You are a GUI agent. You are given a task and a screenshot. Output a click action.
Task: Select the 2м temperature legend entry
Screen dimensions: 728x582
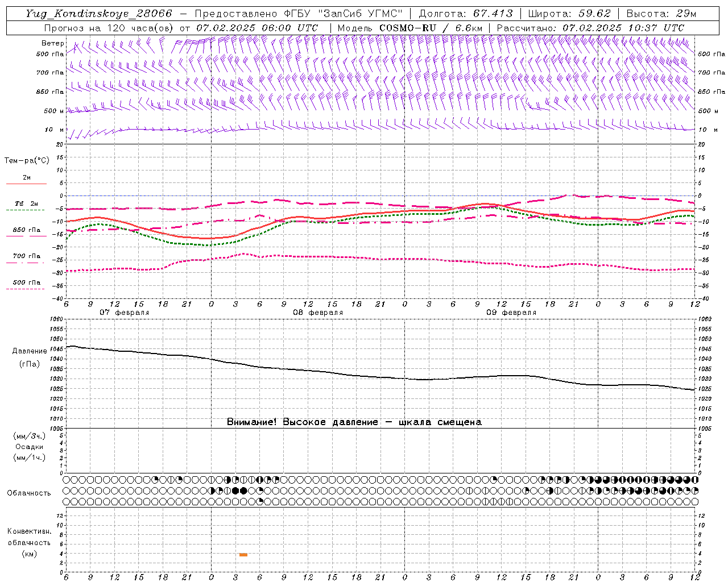27,178
